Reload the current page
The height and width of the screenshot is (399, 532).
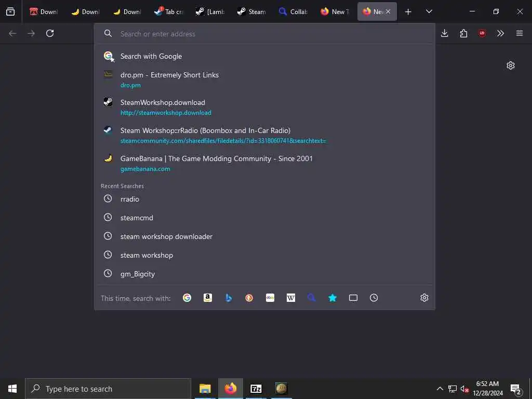(50, 33)
